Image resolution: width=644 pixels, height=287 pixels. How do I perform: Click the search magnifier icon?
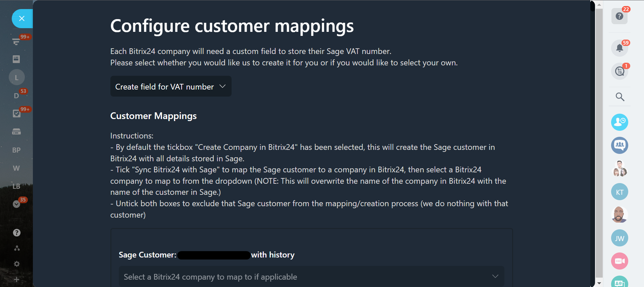point(620,97)
